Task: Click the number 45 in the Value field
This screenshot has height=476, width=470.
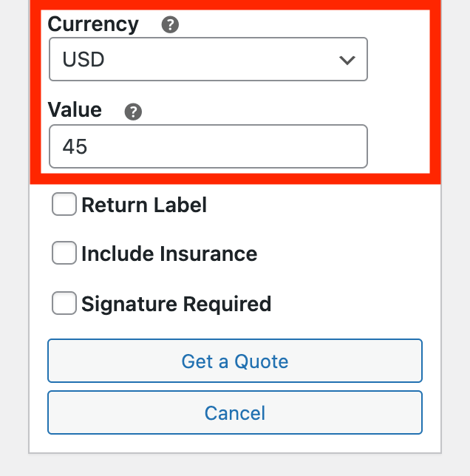Action: [x=75, y=146]
